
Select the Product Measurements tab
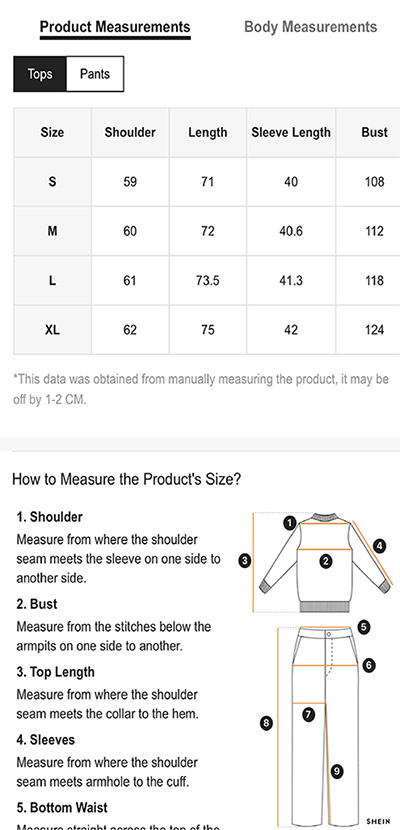coord(115,27)
